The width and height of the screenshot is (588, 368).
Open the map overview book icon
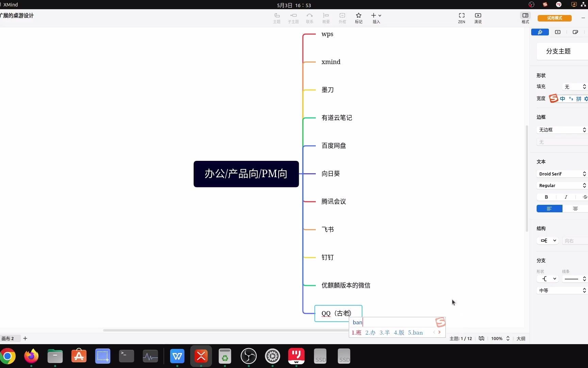coord(481,338)
